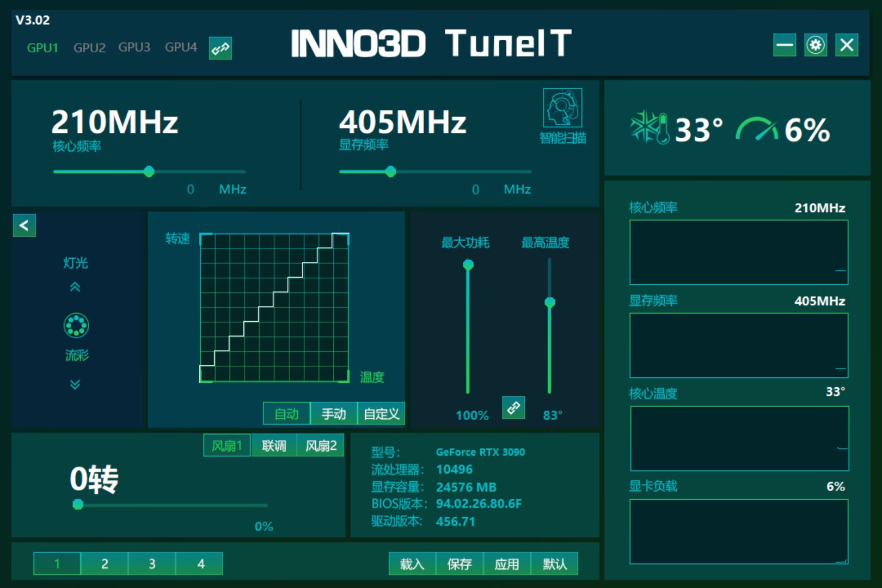Choose profile 2
Image resolution: width=882 pixels, height=588 pixels.
[105, 563]
